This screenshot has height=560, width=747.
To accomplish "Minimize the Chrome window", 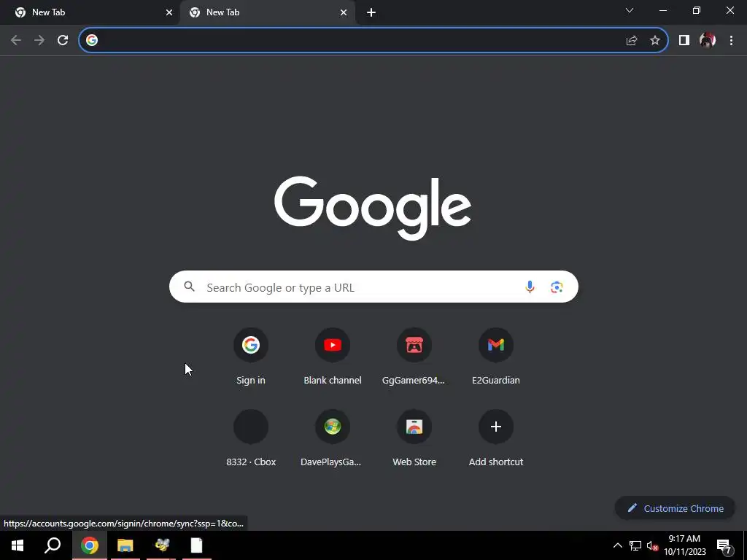I will click(662, 10).
